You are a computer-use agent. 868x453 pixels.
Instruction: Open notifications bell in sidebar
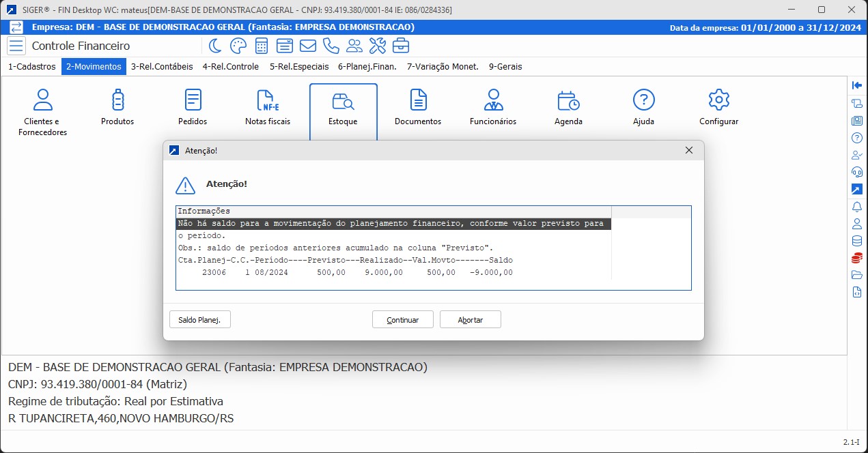pos(856,206)
